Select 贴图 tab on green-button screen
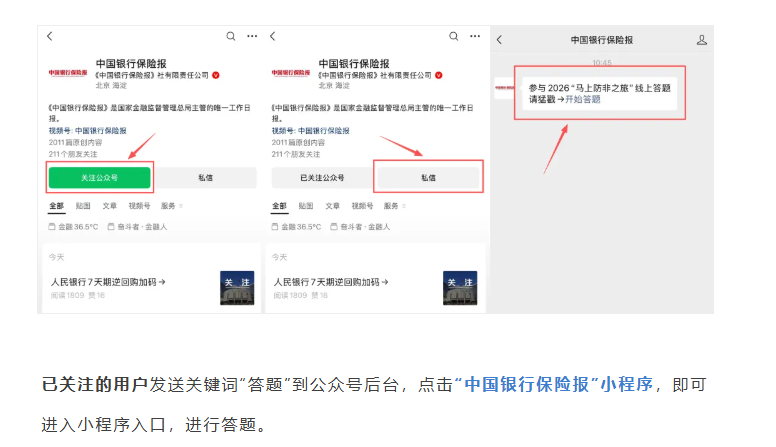 83,206
